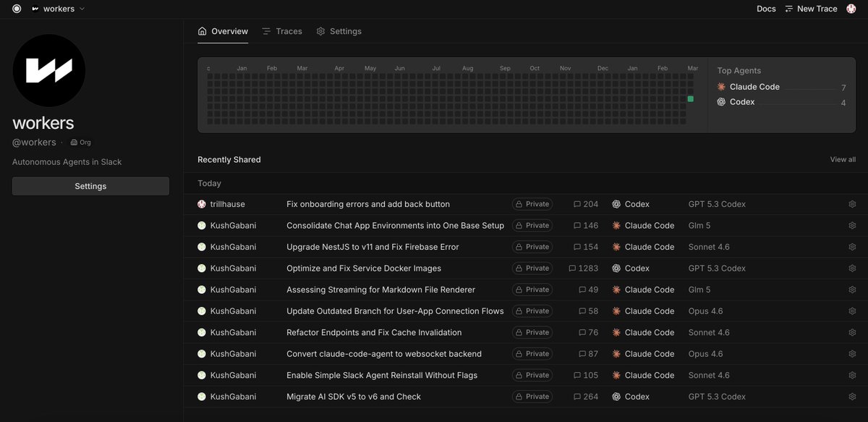Open the workers organization switcher dropdown
This screenshot has width=868, height=422.
pos(59,9)
